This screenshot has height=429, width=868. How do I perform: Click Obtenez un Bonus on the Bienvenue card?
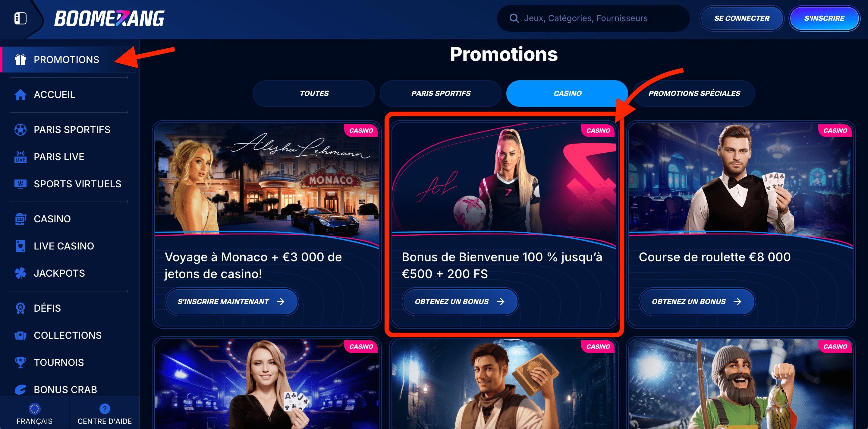(x=460, y=301)
